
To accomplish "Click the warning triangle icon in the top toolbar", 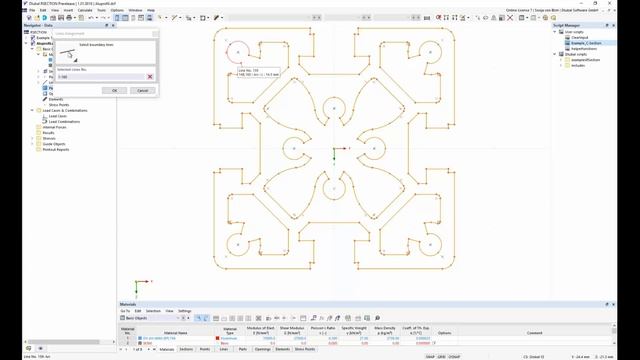I will (494, 18).
